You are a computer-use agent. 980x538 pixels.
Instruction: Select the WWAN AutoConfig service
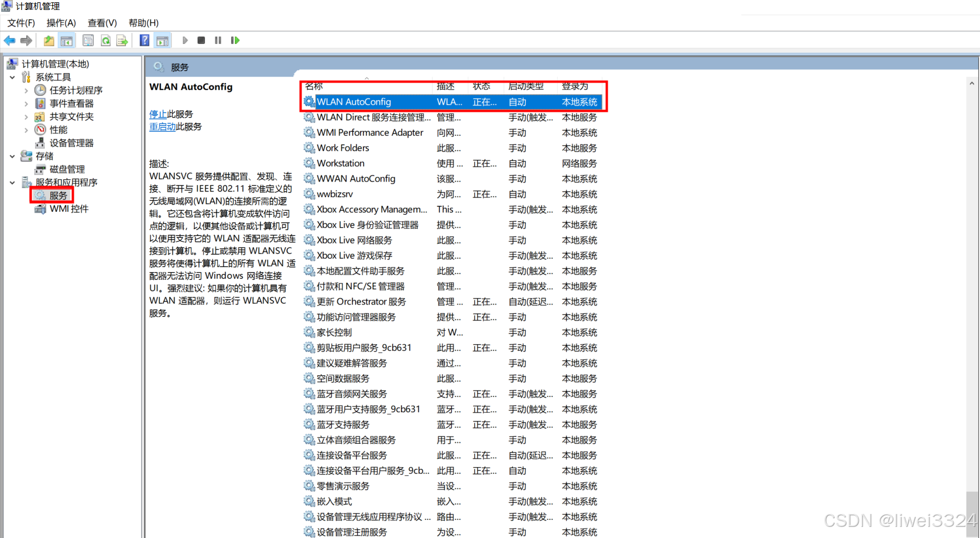(452, 179)
